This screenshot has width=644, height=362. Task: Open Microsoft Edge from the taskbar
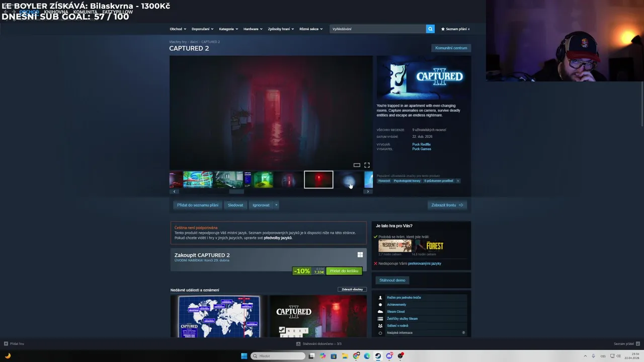pyautogui.click(x=367, y=356)
